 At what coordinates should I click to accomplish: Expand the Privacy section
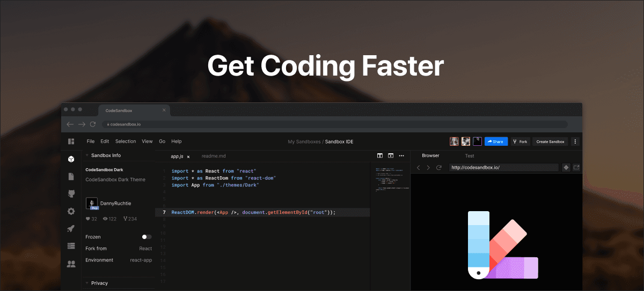coord(87,283)
